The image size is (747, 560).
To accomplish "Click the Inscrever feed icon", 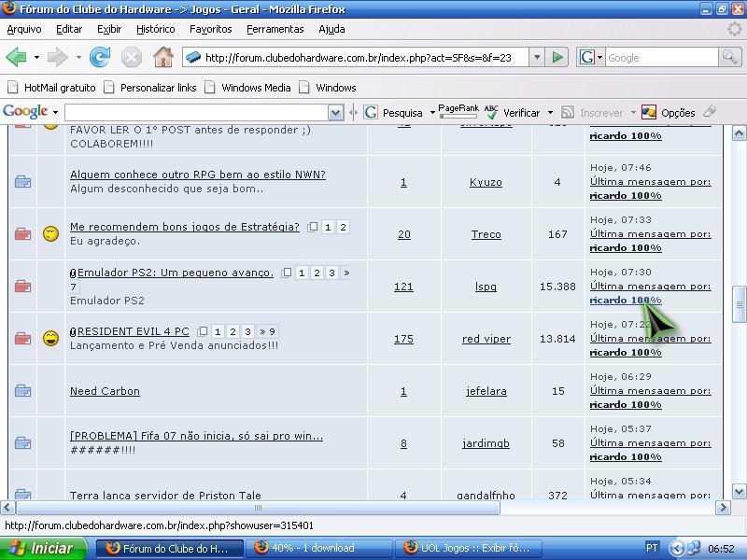I will [568, 112].
